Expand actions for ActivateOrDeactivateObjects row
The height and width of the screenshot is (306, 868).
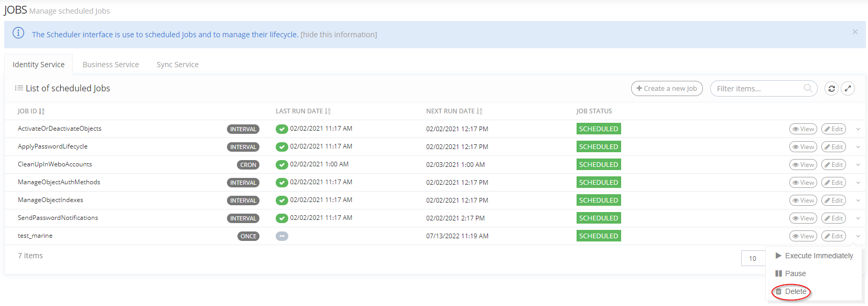tap(858, 129)
